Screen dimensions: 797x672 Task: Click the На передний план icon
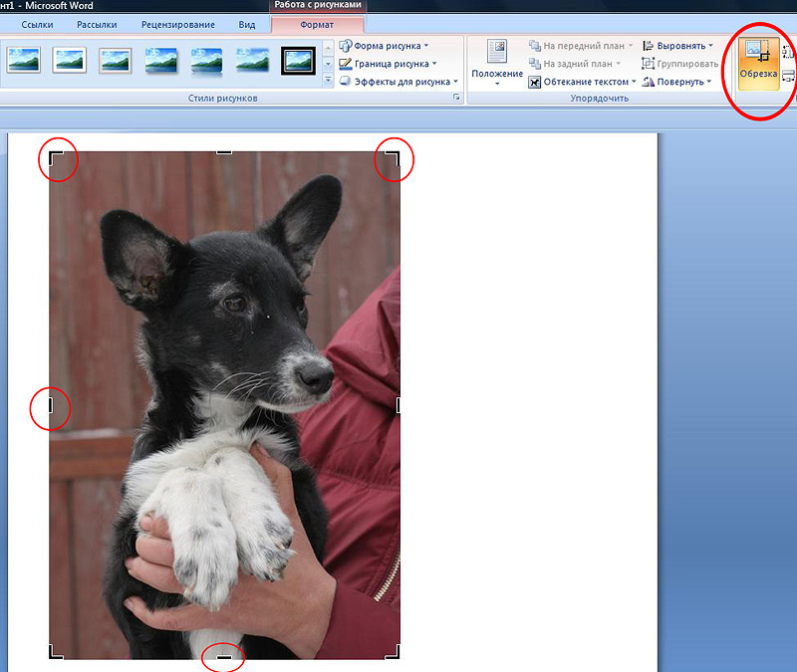coord(535,46)
